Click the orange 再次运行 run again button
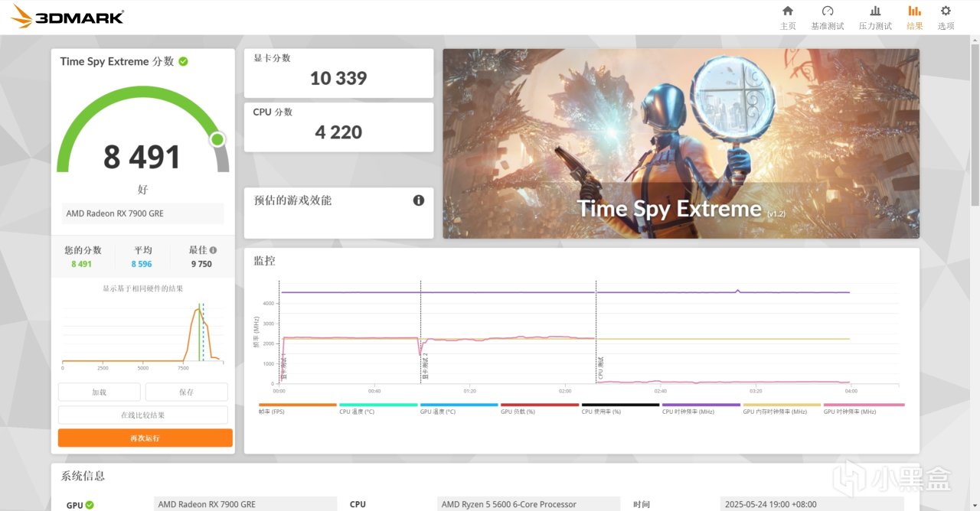Image resolution: width=980 pixels, height=511 pixels. pos(145,438)
